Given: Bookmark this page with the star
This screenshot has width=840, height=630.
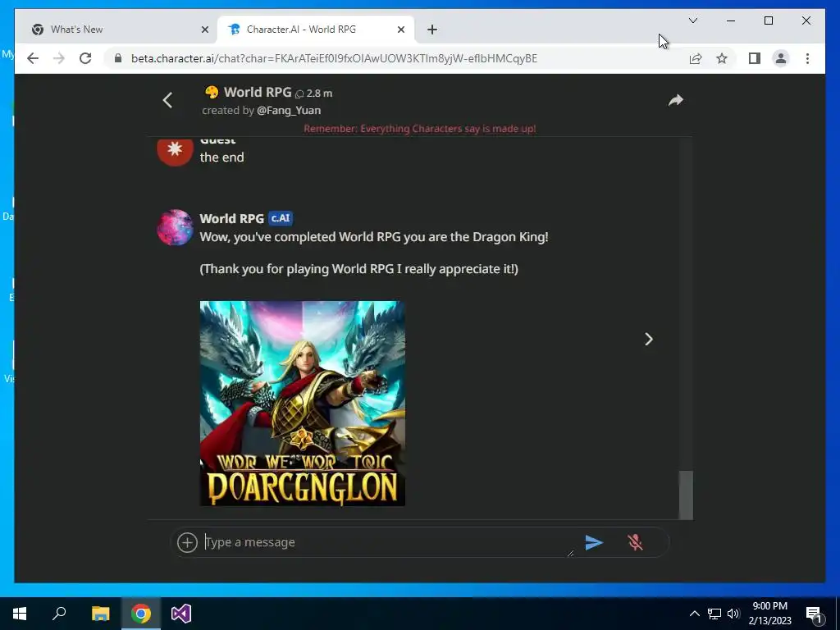Looking at the screenshot, I should [722, 58].
